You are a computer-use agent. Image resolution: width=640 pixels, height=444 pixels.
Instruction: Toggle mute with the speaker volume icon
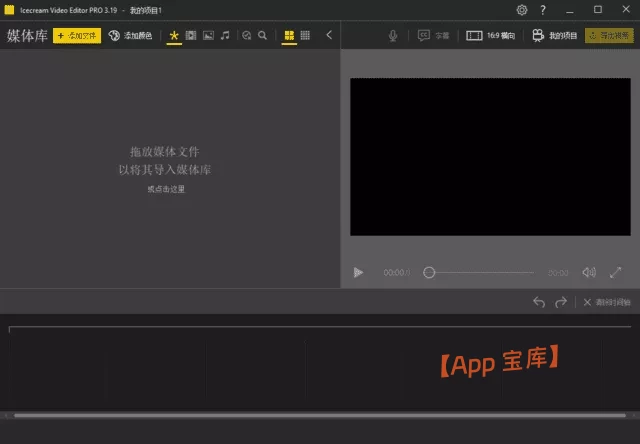[x=589, y=272]
